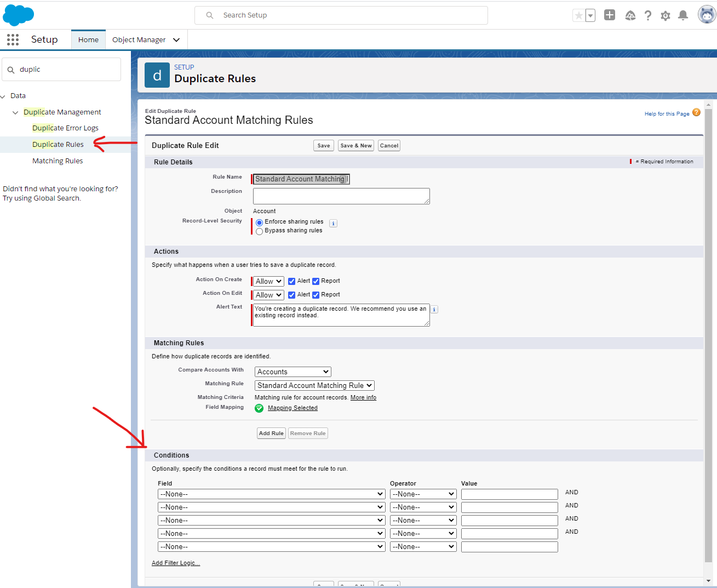Viewport: 717px width, 588px height.
Task: Click the orange Help for this Page icon
Action: tap(696, 112)
